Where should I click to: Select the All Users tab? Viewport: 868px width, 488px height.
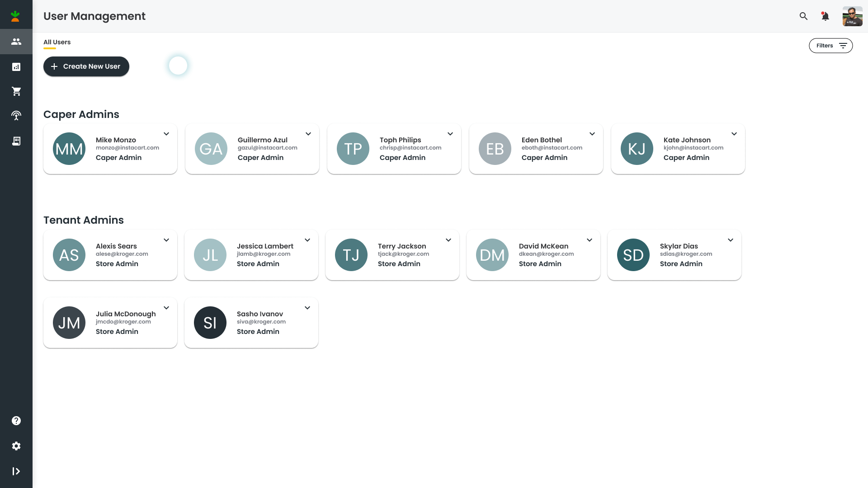(x=57, y=42)
